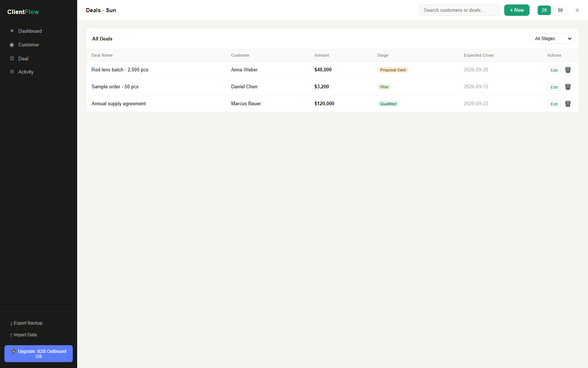
Task: Click the All Deals heading
Action: point(102,39)
